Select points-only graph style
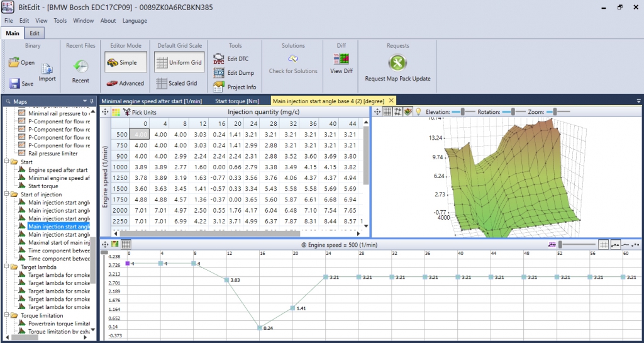Screen dimensions: 644x343 tap(636, 244)
